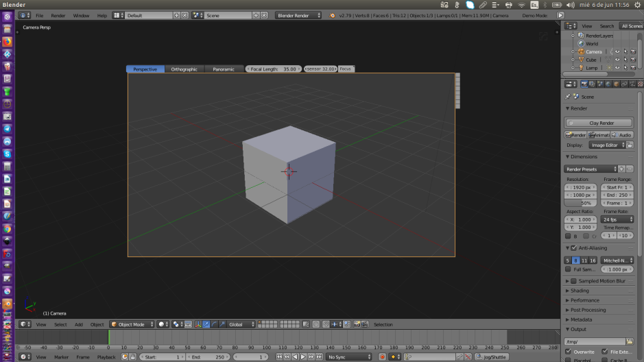This screenshot has height=362, width=644.
Task: Open the Window menu
Action: point(81,16)
